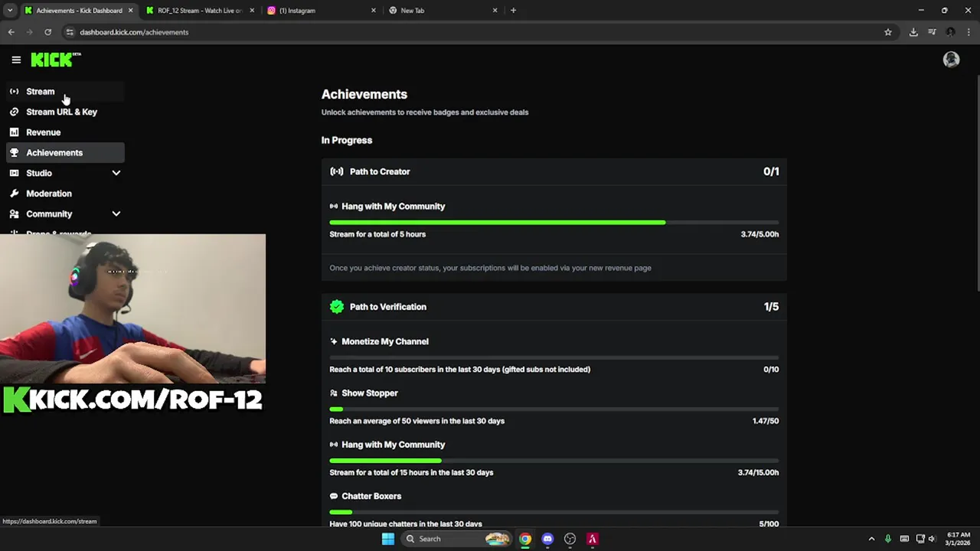Bookmark this page with the star icon
The image size is (980, 551).
point(888,32)
